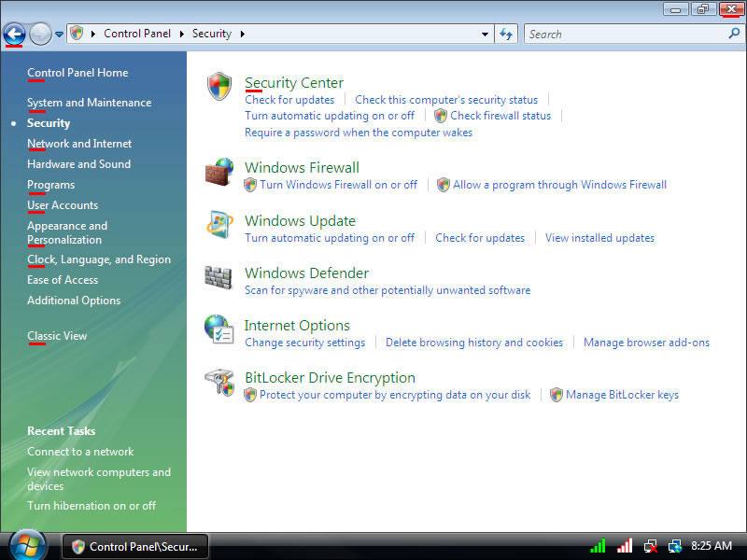Click the Security Center shield icon
The image size is (747, 560).
[x=219, y=86]
